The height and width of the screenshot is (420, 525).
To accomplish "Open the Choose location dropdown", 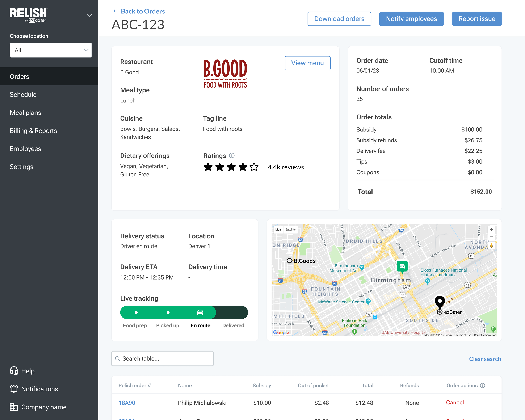I will click(51, 50).
